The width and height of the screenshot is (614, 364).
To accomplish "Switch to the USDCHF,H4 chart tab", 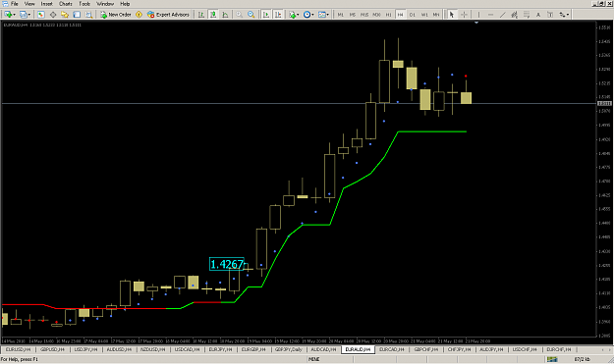I will (x=525, y=349).
